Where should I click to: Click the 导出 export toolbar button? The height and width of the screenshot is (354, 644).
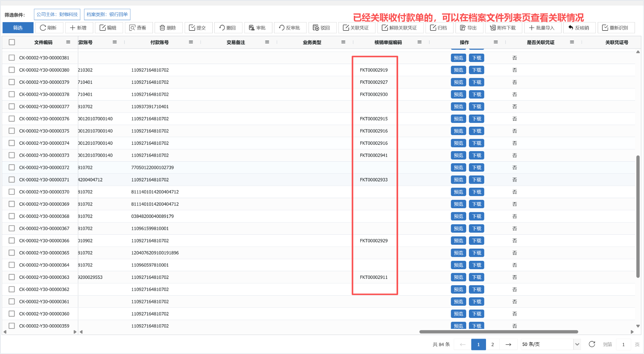pos(469,28)
